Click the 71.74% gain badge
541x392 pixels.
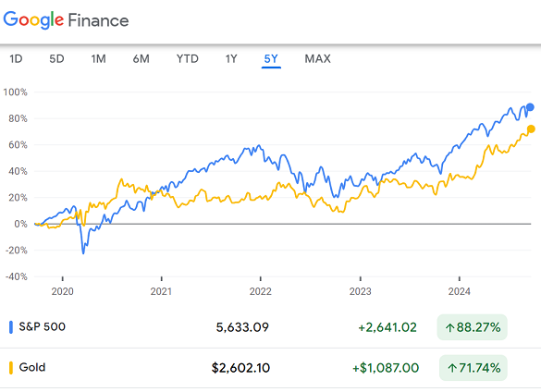473,368
